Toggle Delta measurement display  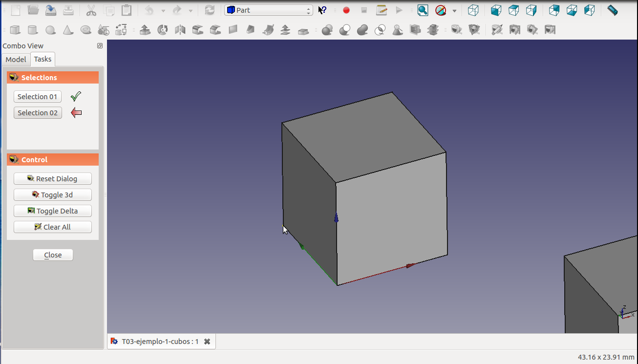pyautogui.click(x=53, y=211)
